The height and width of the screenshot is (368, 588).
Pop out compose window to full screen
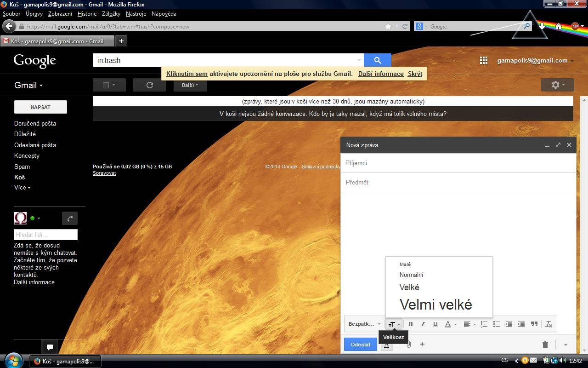point(558,145)
